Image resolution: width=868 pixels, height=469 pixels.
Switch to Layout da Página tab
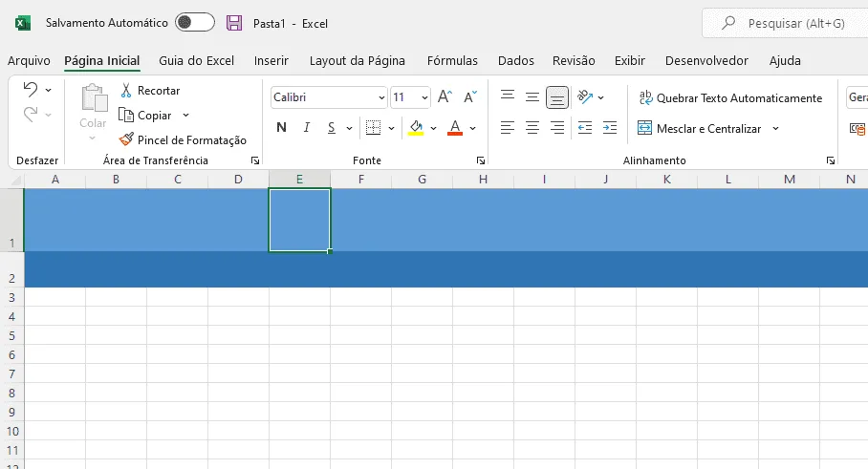(358, 61)
